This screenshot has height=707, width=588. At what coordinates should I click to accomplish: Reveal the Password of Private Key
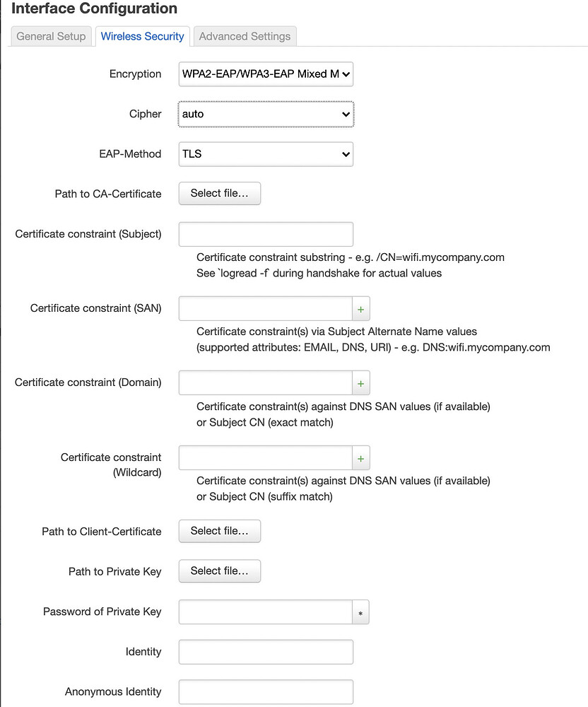tap(360, 612)
